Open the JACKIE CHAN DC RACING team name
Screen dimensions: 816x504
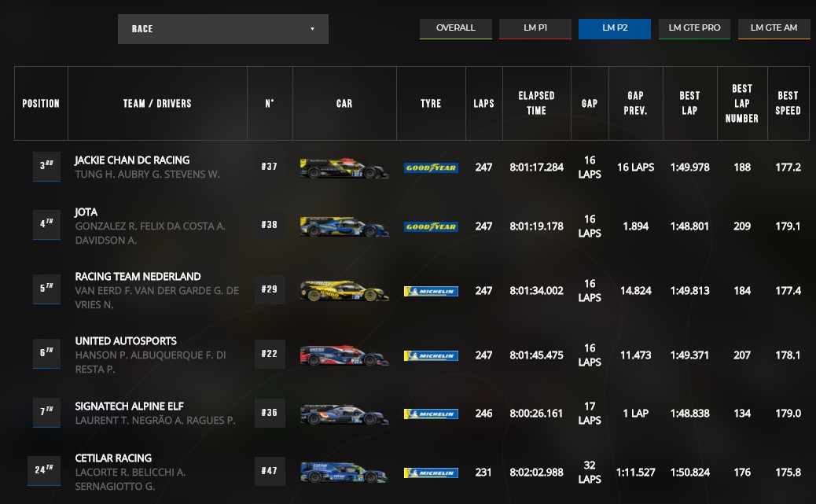tap(132, 160)
